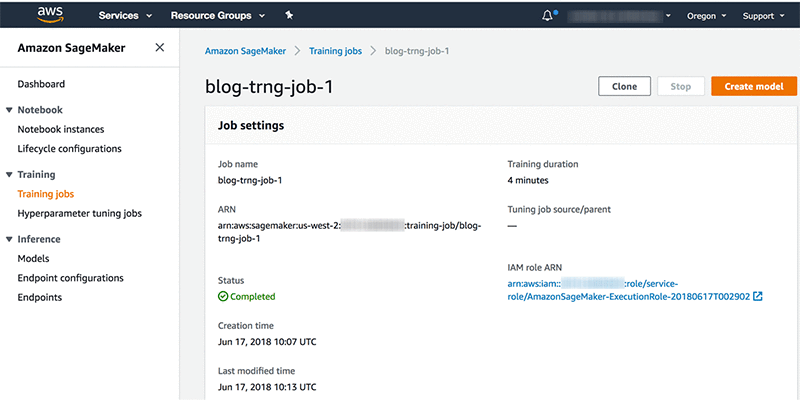800x400 pixels.
Task: Collapse the Training section
Action: tap(9, 175)
